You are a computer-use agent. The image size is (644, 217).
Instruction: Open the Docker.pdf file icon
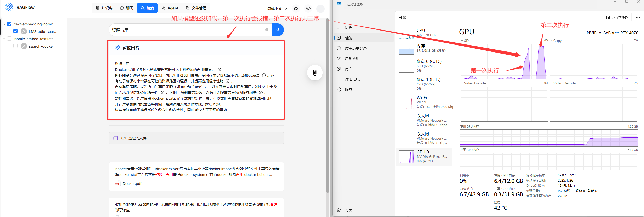117,184
